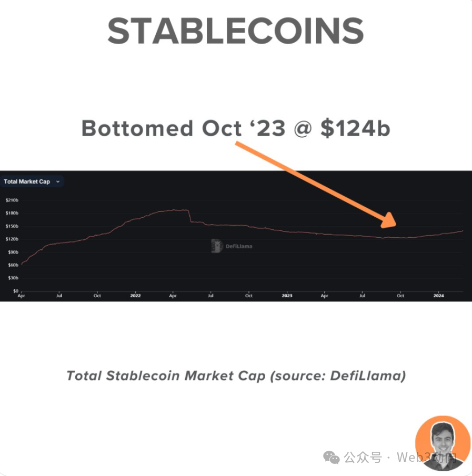Screen dimensions: 472x476
Task: Open the circular author avatar photo
Action: coord(442,443)
